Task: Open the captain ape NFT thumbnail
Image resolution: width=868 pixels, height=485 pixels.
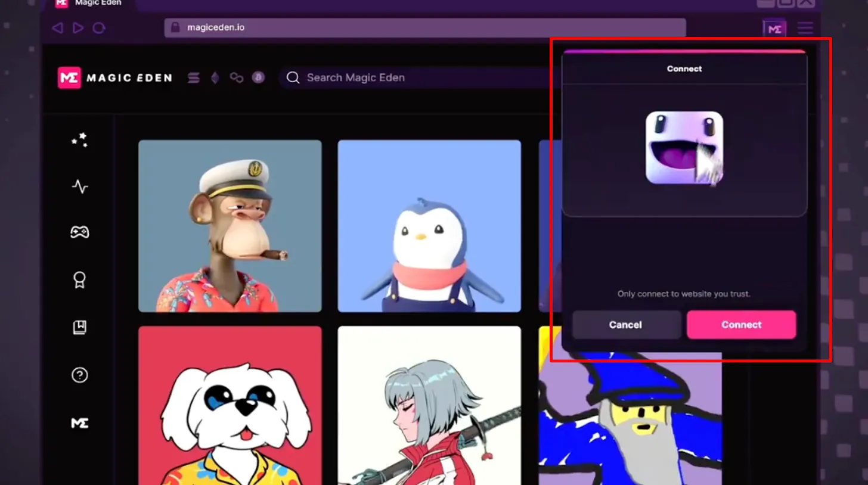Action: tap(230, 226)
